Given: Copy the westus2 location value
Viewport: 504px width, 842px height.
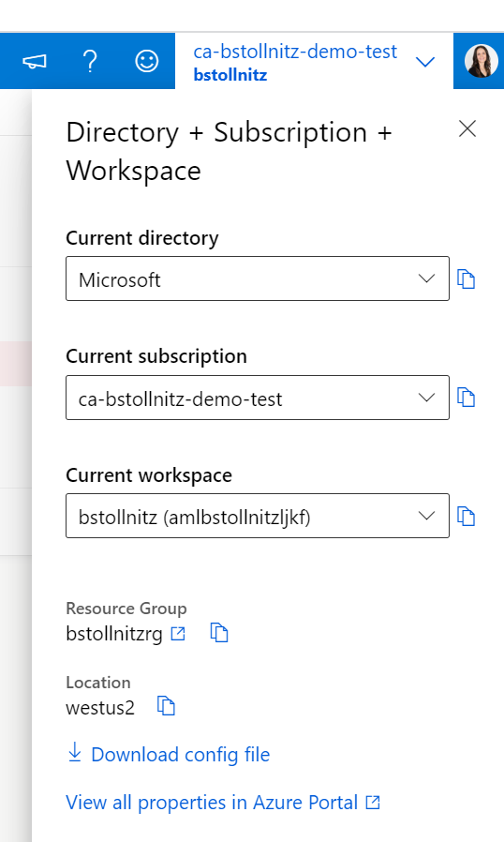Looking at the screenshot, I should pos(166,706).
